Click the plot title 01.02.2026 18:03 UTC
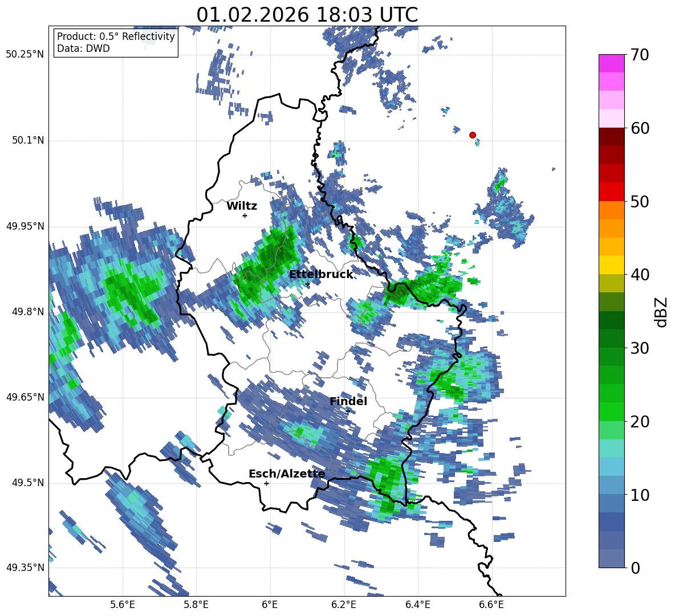Image resolution: width=675 pixels, height=616 pixels. (x=307, y=15)
